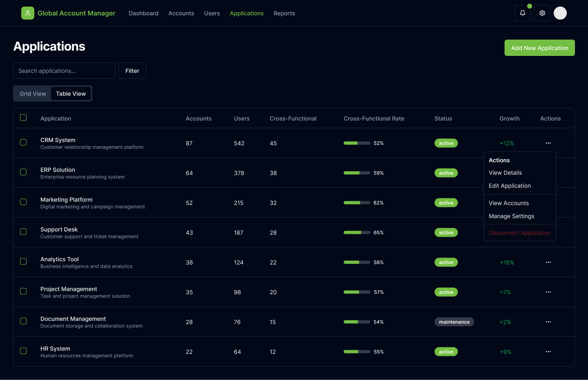Click the active badge in CRM System row
Viewport: 588px width, 380px height.
pyautogui.click(x=446, y=143)
